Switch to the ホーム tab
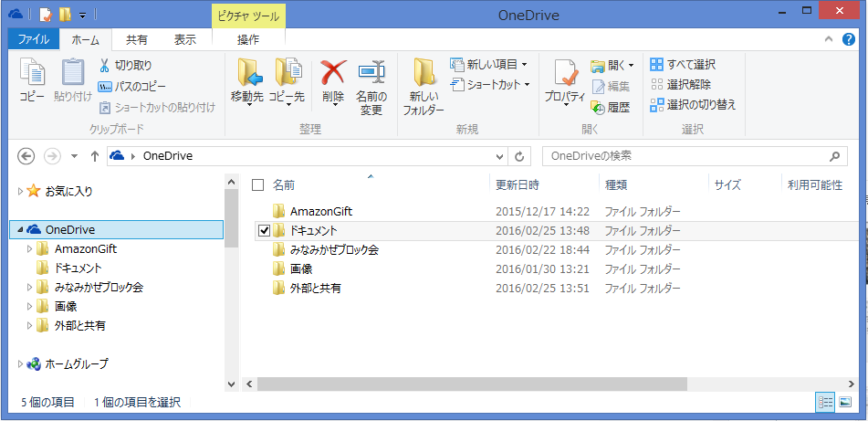Viewport: 868px width, 421px height. pyautogui.click(x=85, y=40)
